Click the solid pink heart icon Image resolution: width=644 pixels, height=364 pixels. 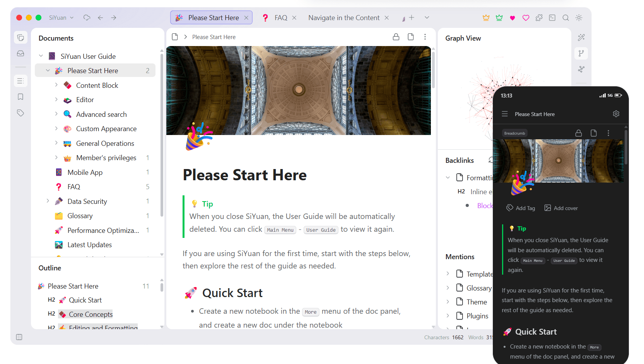pyautogui.click(x=512, y=18)
